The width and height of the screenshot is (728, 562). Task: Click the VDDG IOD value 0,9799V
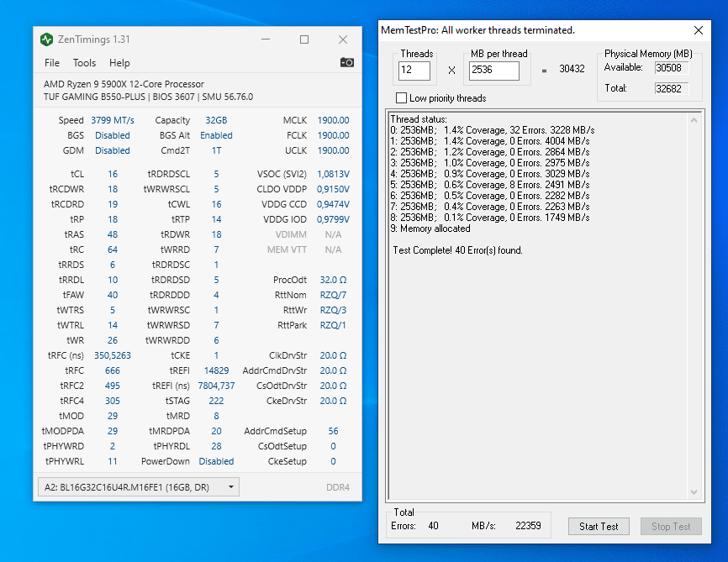pos(333,219)
